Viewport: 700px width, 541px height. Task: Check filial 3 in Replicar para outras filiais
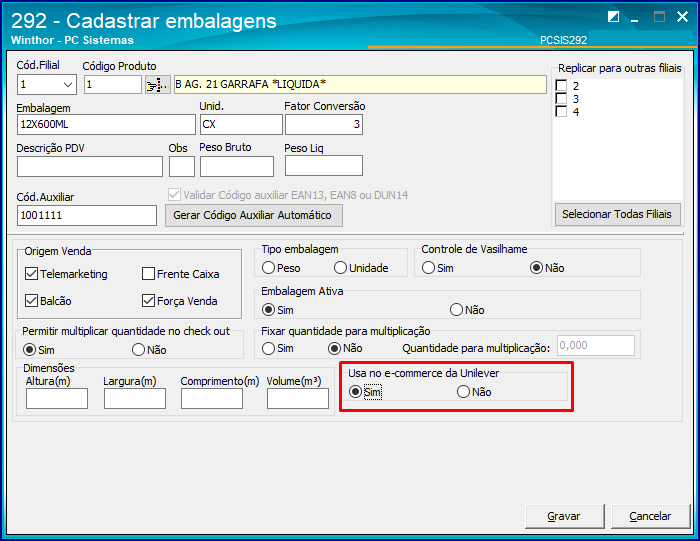tap(561, 99)
